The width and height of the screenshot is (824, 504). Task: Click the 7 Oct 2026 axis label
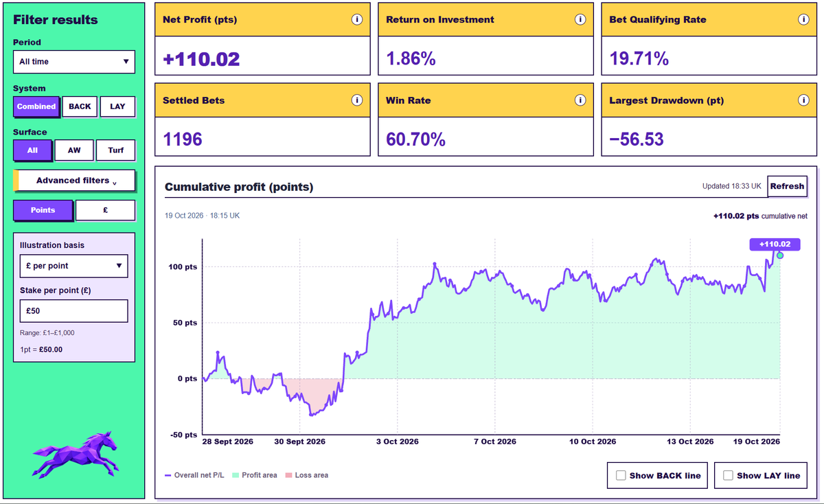tap(494, 442)
